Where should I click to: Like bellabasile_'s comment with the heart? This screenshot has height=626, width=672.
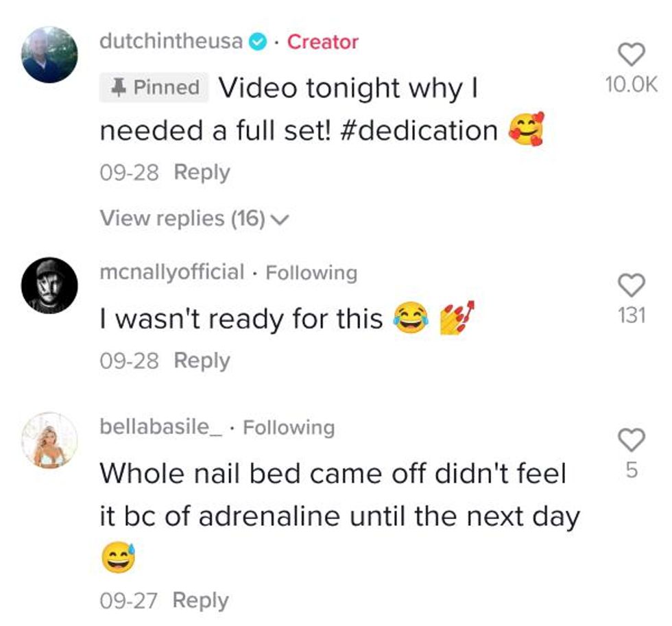(x=632, y=440)
